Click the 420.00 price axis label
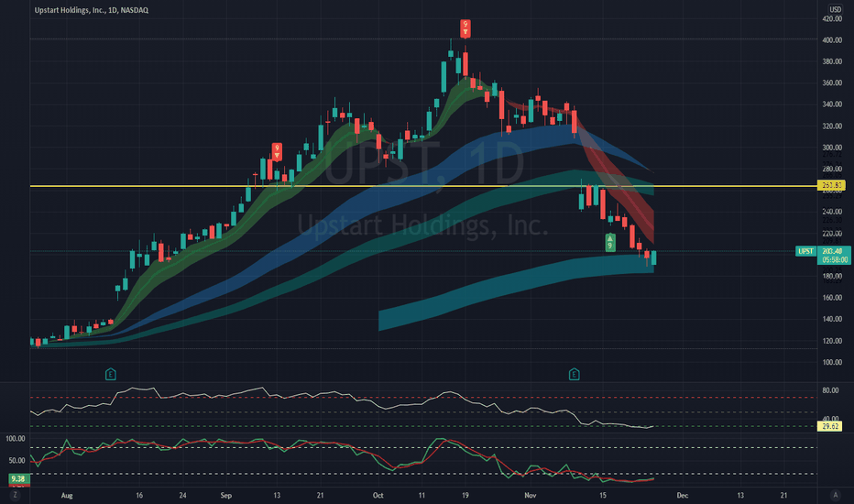The height and width of the screenshot is (504, 854). [x=832, y=18]
